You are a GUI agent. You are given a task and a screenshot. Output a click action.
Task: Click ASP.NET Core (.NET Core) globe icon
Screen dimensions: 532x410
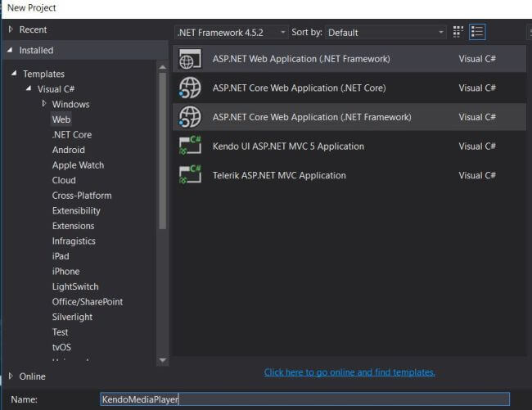[x=190, y=88]
